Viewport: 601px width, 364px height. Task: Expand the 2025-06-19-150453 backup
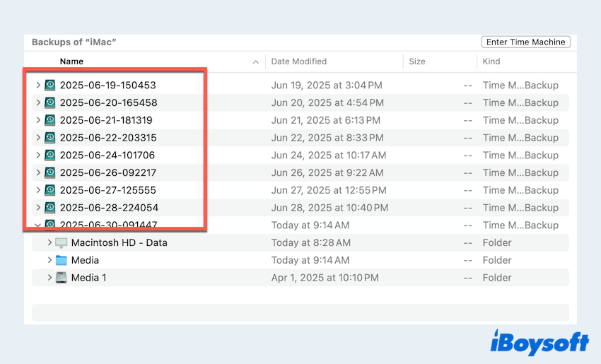(38, 85)
